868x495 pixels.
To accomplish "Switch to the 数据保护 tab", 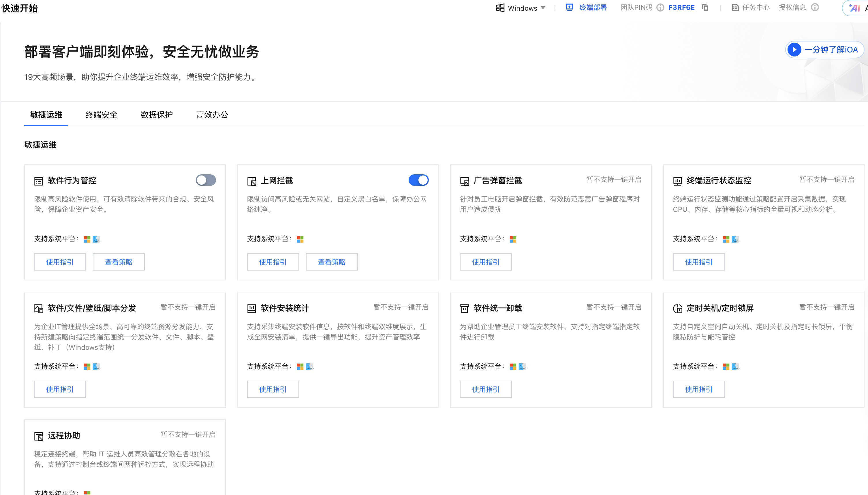I will coord(157,115).
